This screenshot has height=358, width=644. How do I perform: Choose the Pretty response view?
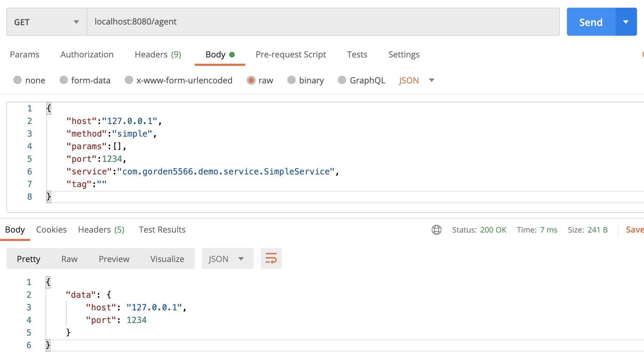29,259
